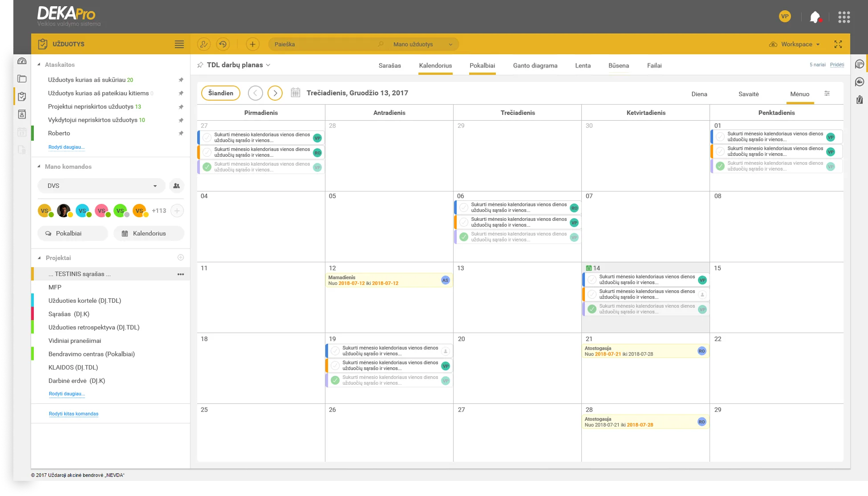Open the date picker calendar icon

(295, 93)
